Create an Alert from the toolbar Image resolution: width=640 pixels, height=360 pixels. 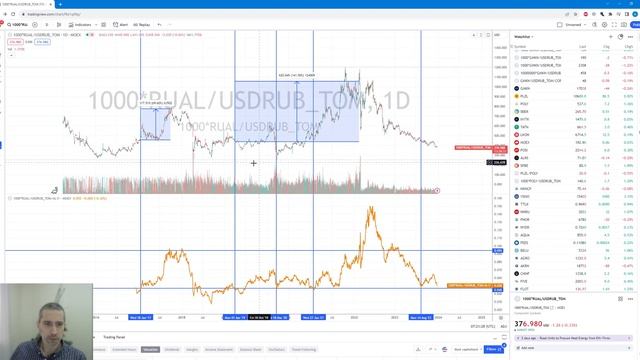(x=120, y=25)
